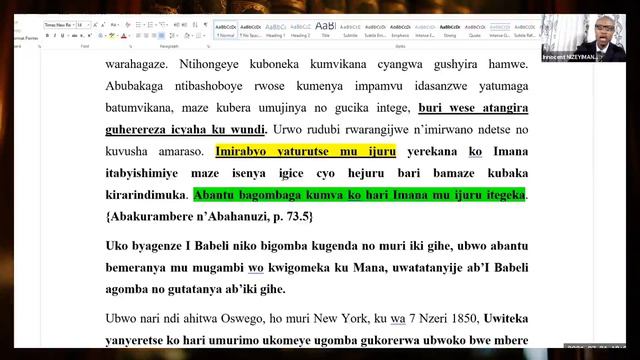Apply the Intense Quote style

tap(500, 30)
